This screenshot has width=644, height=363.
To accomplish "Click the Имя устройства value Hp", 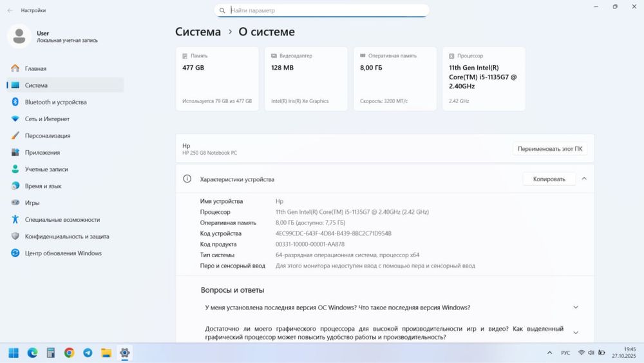I will [x=279, y=201].
